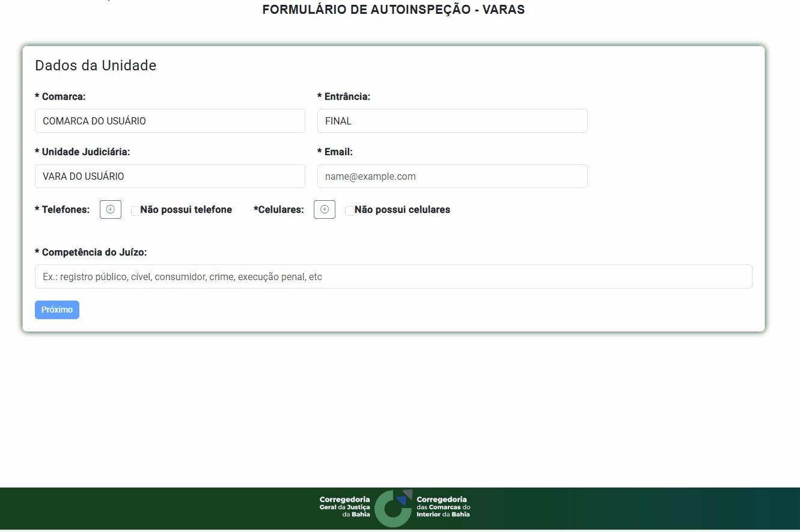
Task: Click 'Corregedoria das Comarcas do Interior' footer text
Action: click(x=443, y=507)
